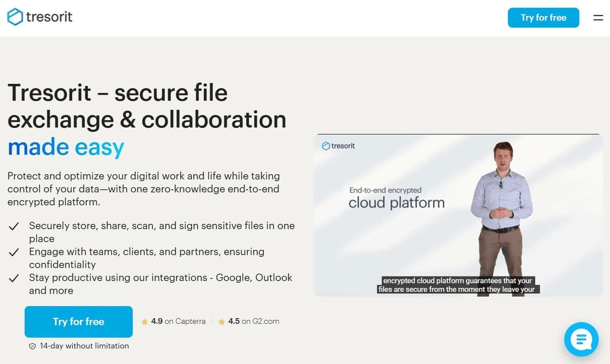Click the shield icon beside 14-day text

[x=33, y=346]
